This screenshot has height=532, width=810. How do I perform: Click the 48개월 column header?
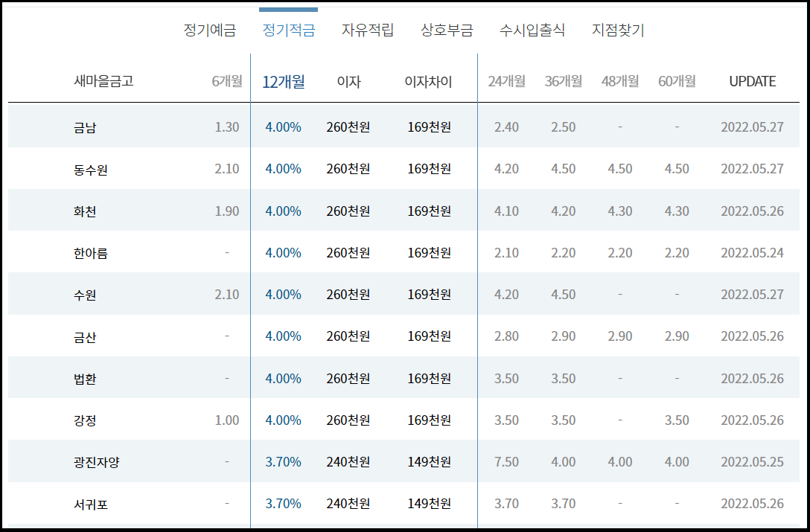click(x=620, y=81)
